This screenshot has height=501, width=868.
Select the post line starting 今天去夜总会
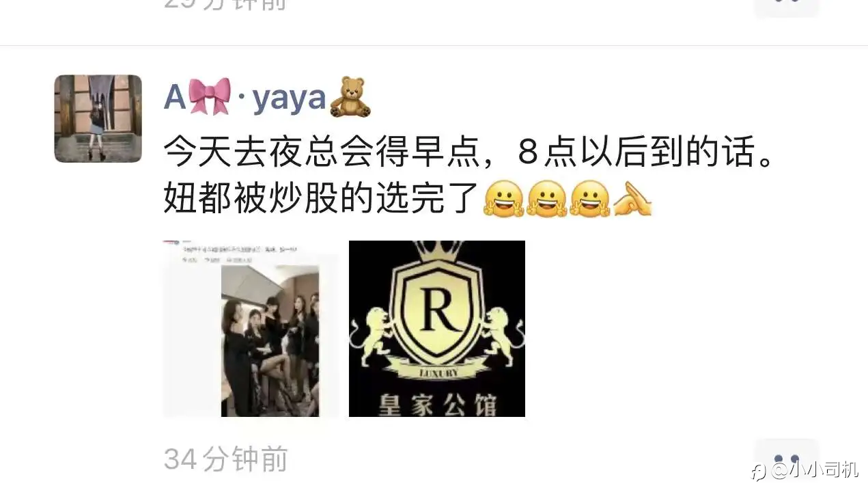[470, 152]
